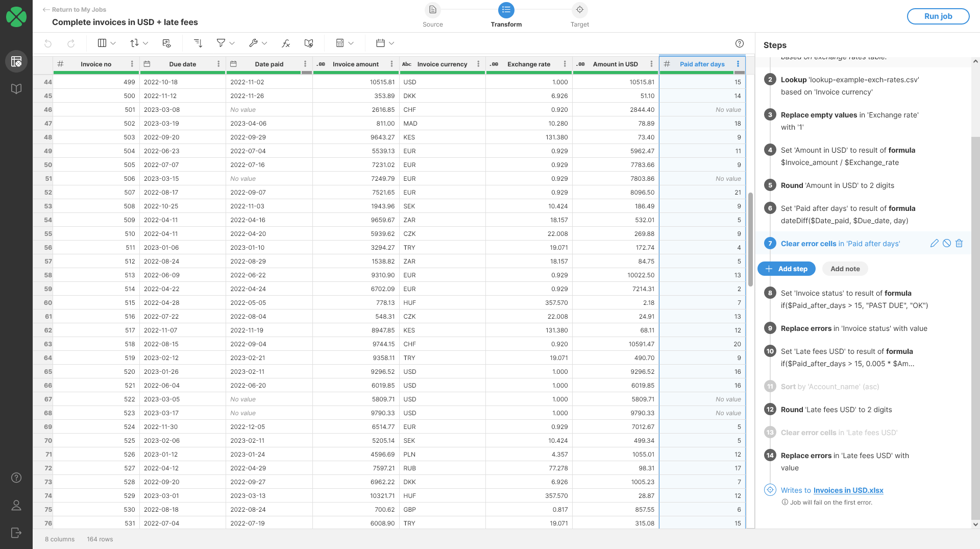Image resolution: width=980 pixels, height=549 pixels.
Task: Click the formula (fx) toolbar icon
Action: (286, 43)
